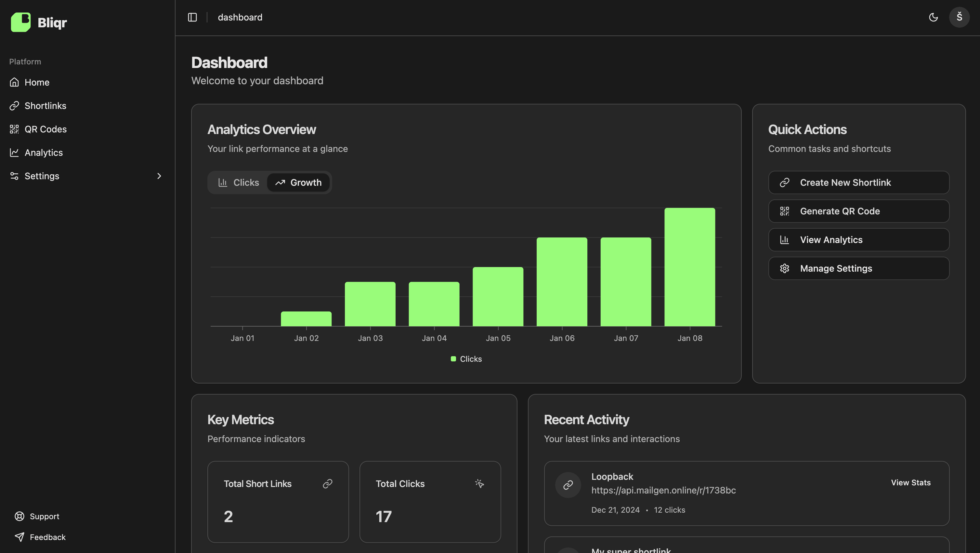The image size is (980, 553).
Task: Click View Stats for Loopback link
Action: coord(911,482)
